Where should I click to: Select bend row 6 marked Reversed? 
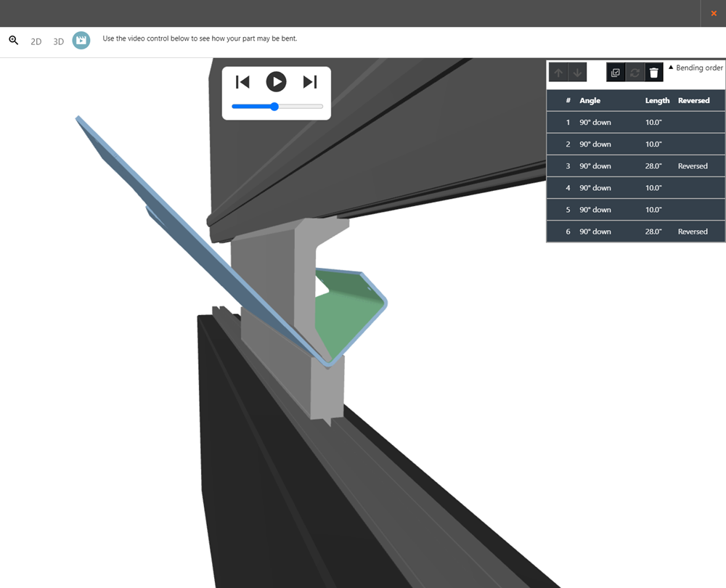tap(636, 231)
